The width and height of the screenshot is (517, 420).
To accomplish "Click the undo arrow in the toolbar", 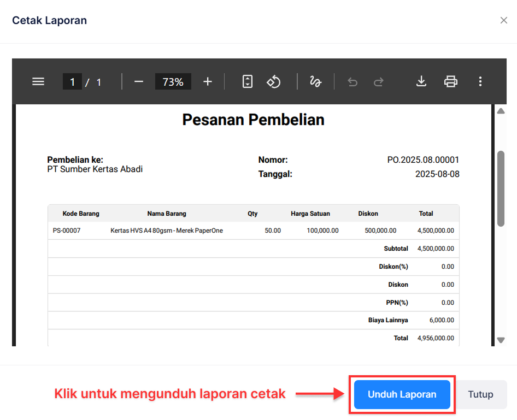I will [x=352, y=81].
